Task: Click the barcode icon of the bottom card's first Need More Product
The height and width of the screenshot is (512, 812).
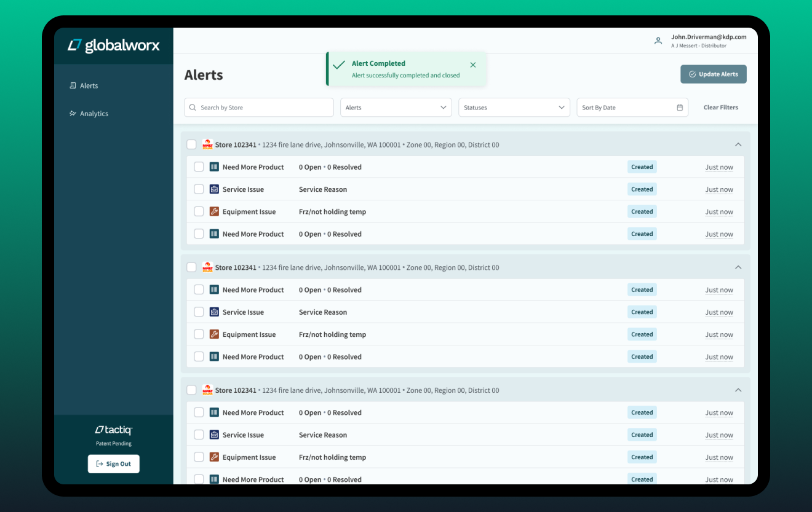Action: (x=214, y=412)
